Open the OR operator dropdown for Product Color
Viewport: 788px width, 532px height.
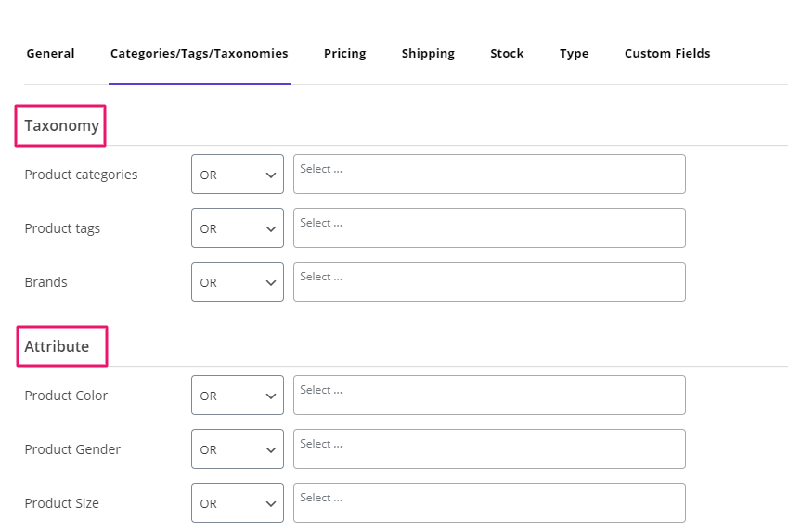(x=238, y=395)
